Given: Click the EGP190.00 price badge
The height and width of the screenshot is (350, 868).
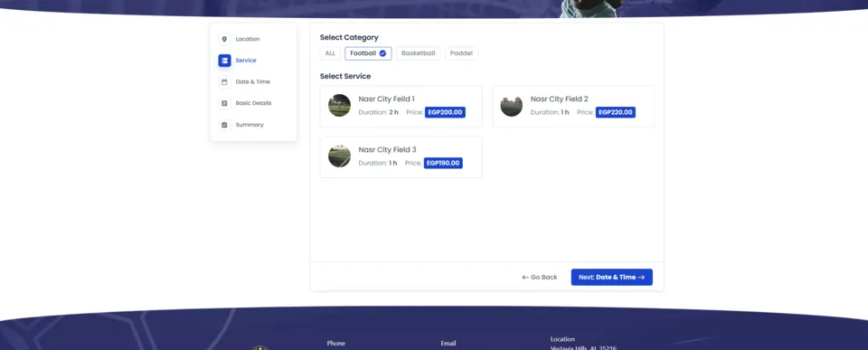Looking at the screenshot, I should (443, 164).
